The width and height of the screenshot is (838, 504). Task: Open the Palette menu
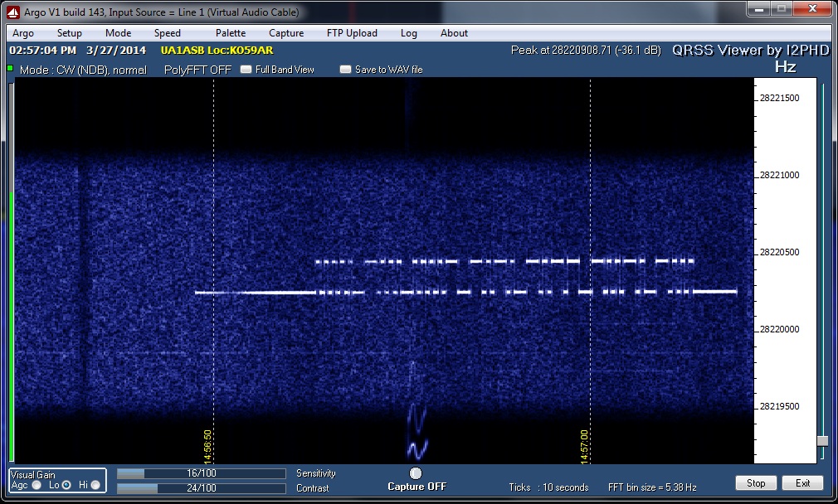point(230,33)
